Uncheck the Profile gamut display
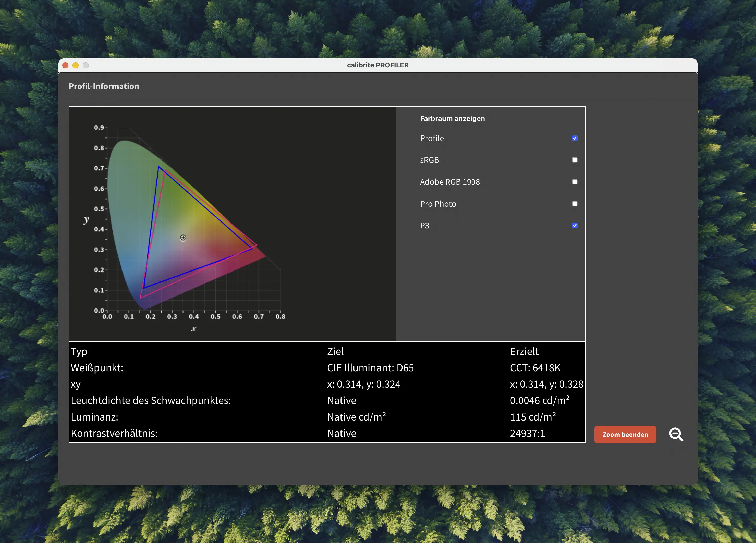This screenshot has height=543, width=756. [574, 138]
